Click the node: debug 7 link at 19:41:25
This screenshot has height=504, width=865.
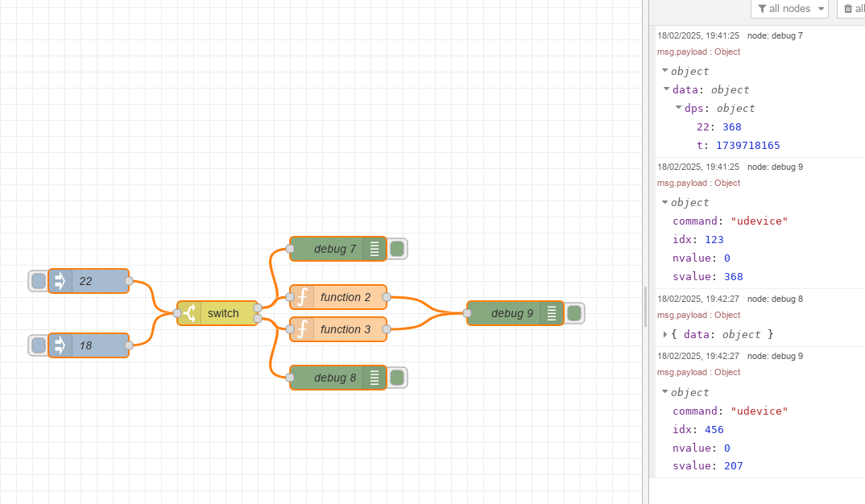pyautogui.click(x=775, y=35)
